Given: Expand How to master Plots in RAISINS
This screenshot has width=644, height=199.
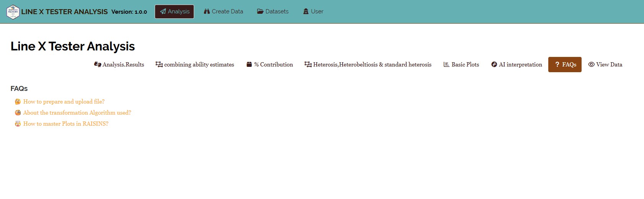Looking at the screenshot, I should click(66, 124).
